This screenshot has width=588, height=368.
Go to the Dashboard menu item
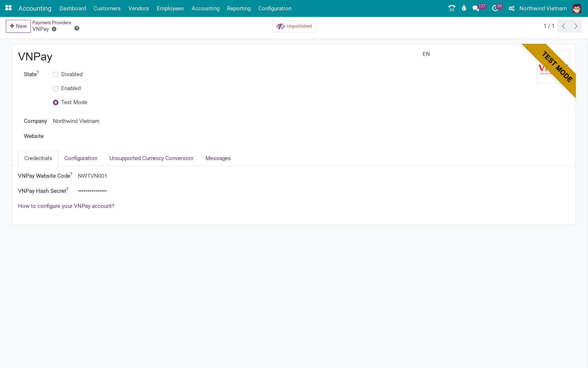73,8
